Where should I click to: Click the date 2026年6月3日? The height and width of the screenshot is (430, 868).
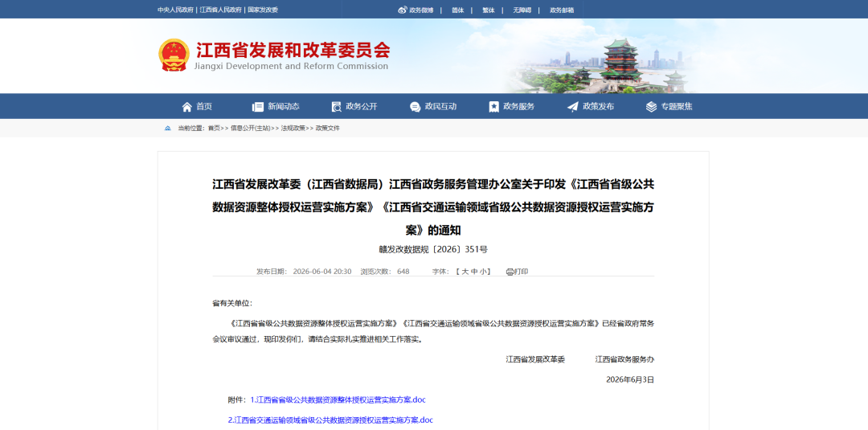point(630,379)
